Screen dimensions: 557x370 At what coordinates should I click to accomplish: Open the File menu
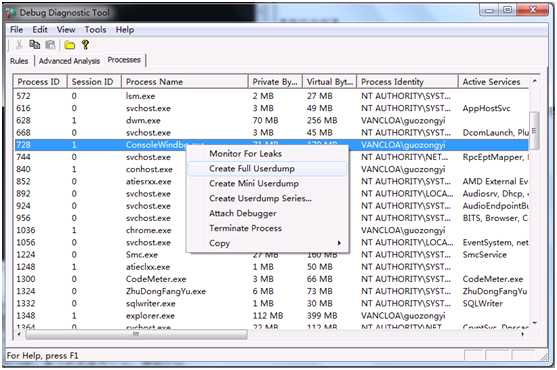tap(17, 30)
